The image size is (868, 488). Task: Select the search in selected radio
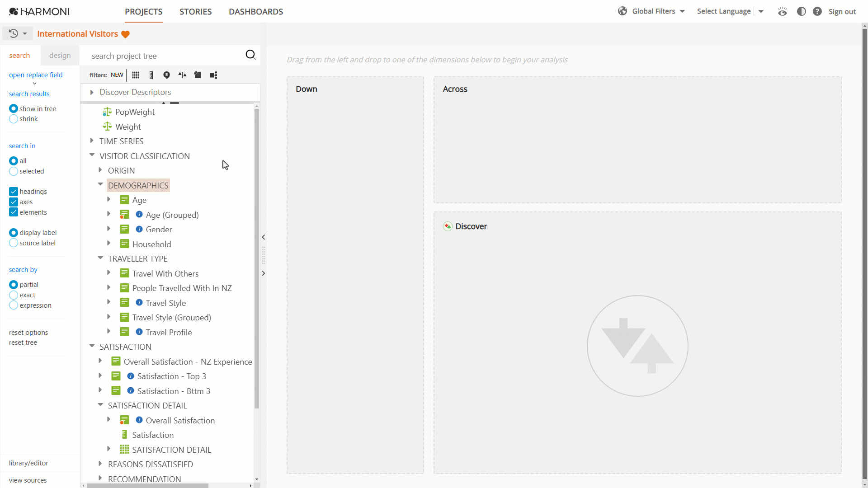coord(14,171)
